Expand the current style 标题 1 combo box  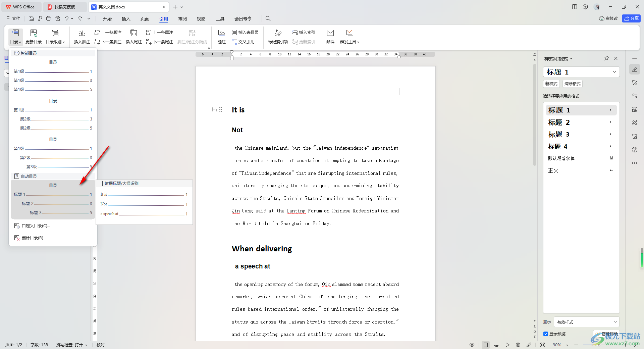point(614,72)
